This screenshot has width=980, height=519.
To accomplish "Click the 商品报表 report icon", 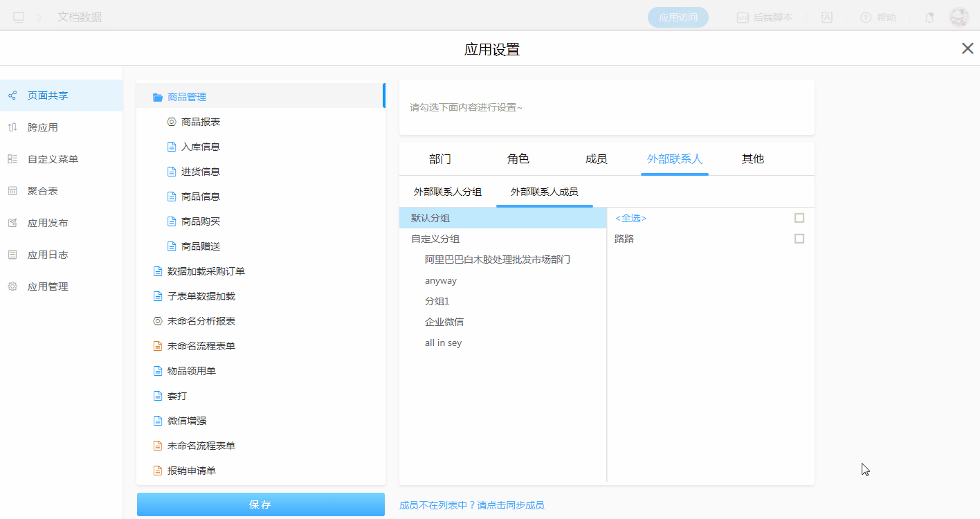I will 172,122.
